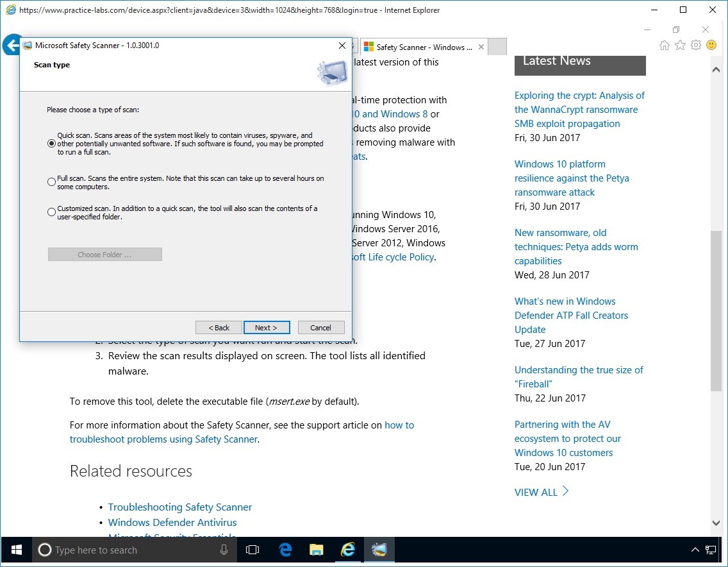Open File Explorer from taskbar

click(316, 550)
